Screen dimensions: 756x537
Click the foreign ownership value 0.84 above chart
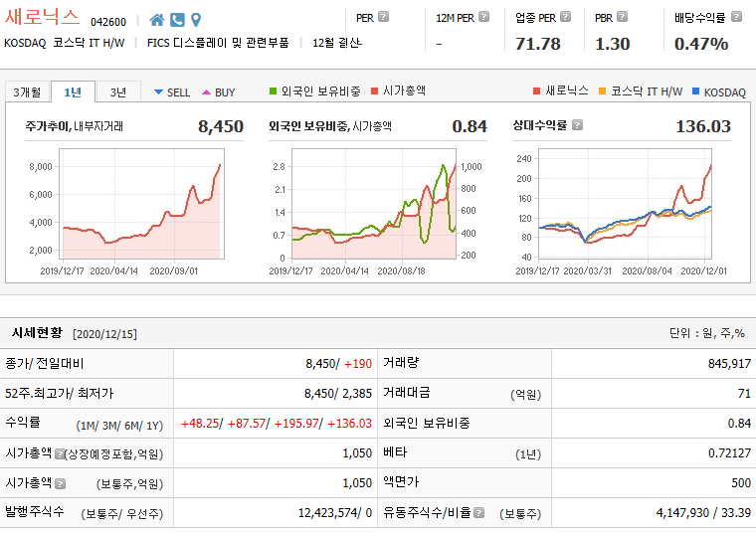click(470, 126)
